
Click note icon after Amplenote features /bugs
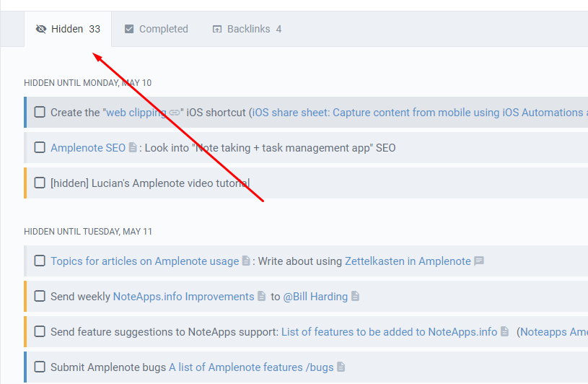click(x=341, y=367)
